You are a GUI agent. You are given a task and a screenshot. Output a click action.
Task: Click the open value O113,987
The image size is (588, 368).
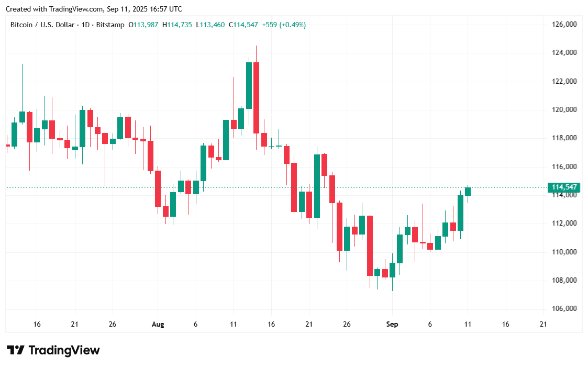[x=143, y=25]
